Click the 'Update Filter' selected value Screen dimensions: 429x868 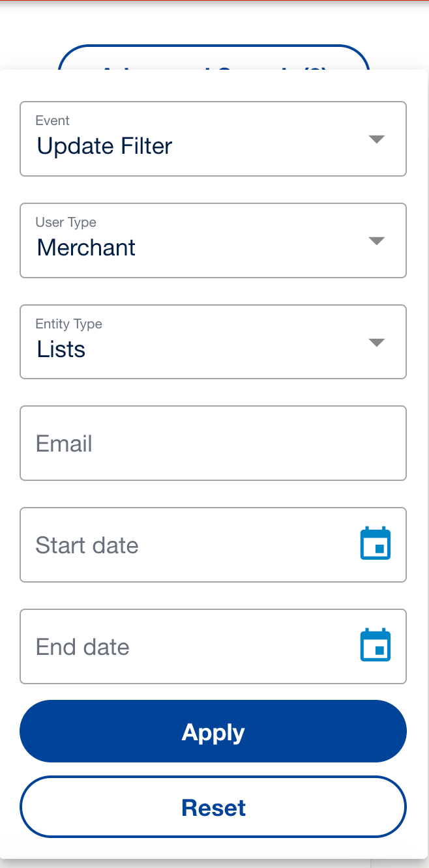tap(104, 146)
